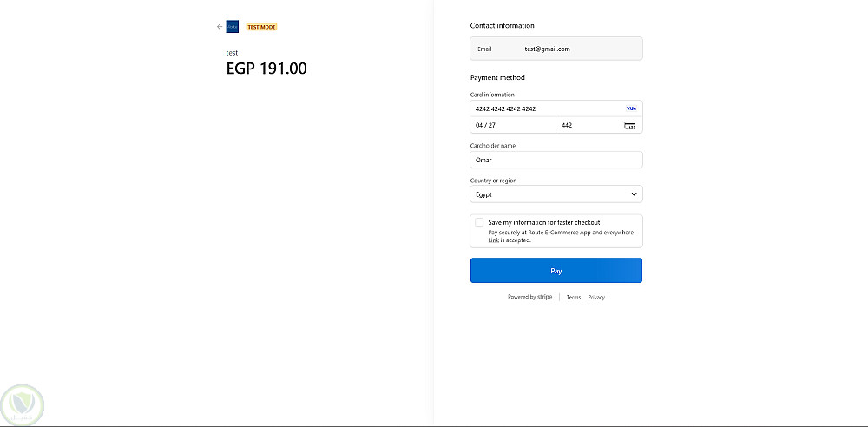Click the email field showing test@gmail.com
The height and width of the screenshot is (427, 868).
pyautogui.click(x=556, y=49)
